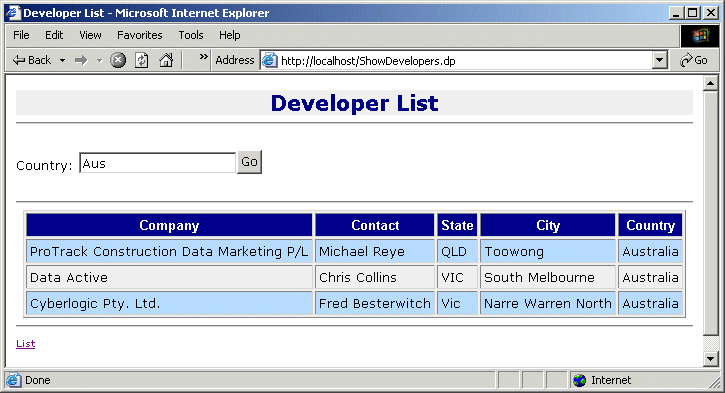Viewport: 725px width, 393px height.
Task: Click the Michael Reye contact cell
Action: (375, 252)
